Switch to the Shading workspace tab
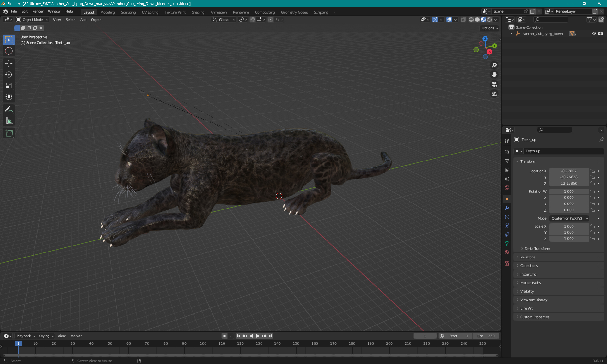Image resolution: width=607 pixels, height=364 pixels. coord(198,12)
